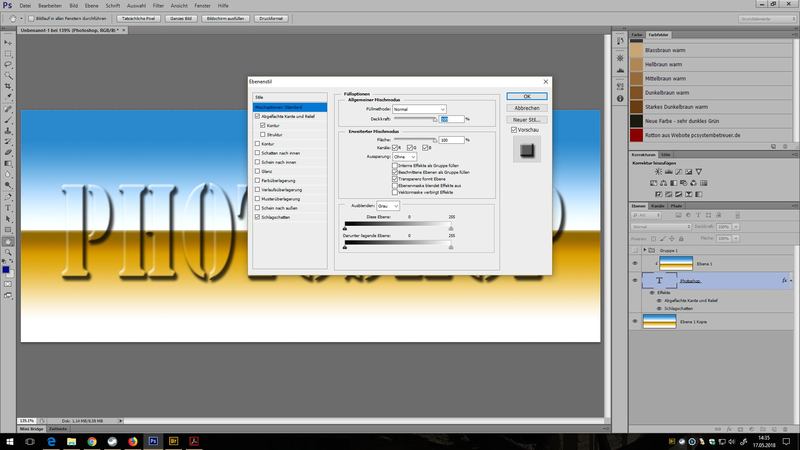The width and height of the screenshot is (800, 450).
Task: Enable Schatten nach innen style checkbox
Action: click(258, 153)
